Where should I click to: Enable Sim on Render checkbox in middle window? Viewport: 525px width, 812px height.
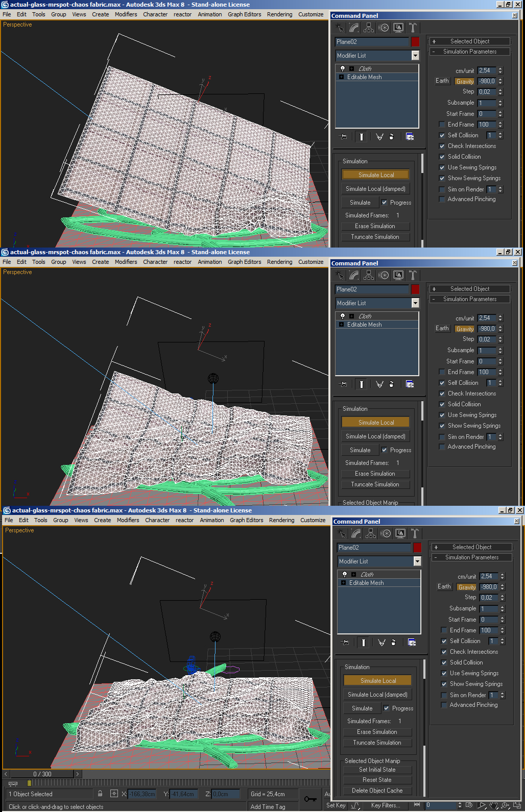click(x=442, y=437)
